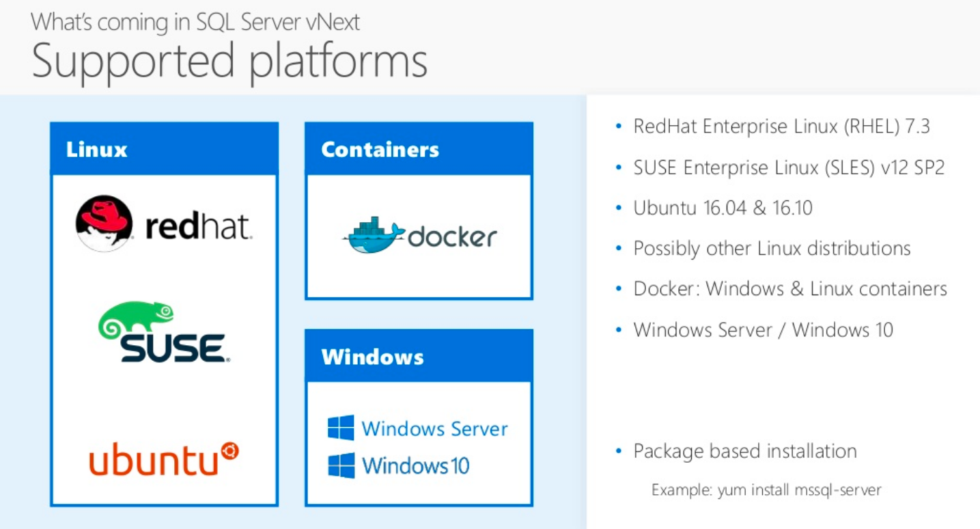Click 'Example: yum install mssql-server' text
Viewport: 980px width, 529px height.
(x=766, y=490)
